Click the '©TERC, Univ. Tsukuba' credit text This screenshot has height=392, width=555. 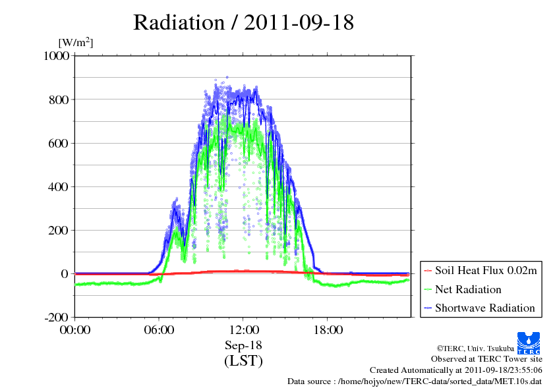click(475, 348)
